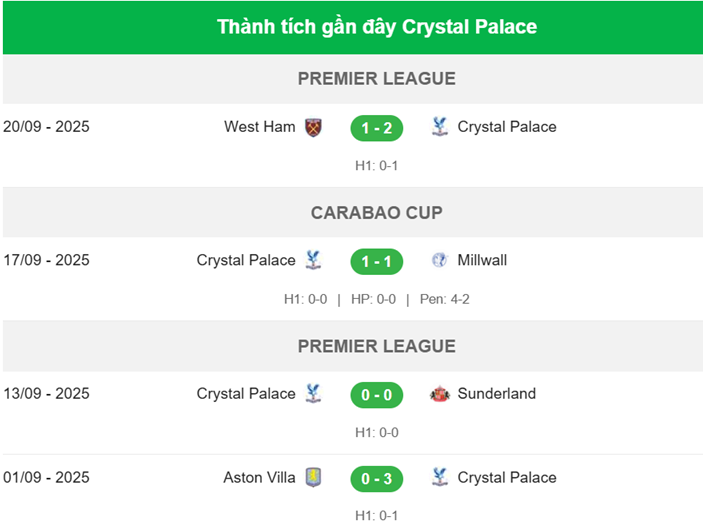708x529 pixels.
Task: Click Crystal Palace crest in Aston Villa match
Action: point(439,478)
